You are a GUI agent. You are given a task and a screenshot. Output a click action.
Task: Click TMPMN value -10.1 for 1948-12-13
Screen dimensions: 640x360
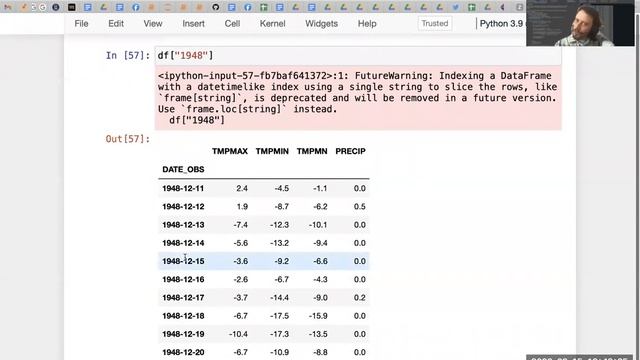coord(318,225)
